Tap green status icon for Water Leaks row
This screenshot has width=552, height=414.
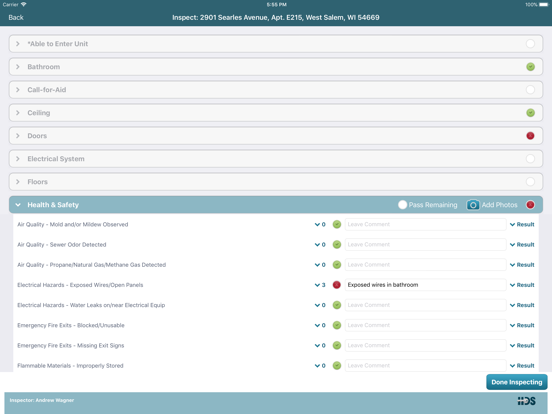(x=337, y=305)
